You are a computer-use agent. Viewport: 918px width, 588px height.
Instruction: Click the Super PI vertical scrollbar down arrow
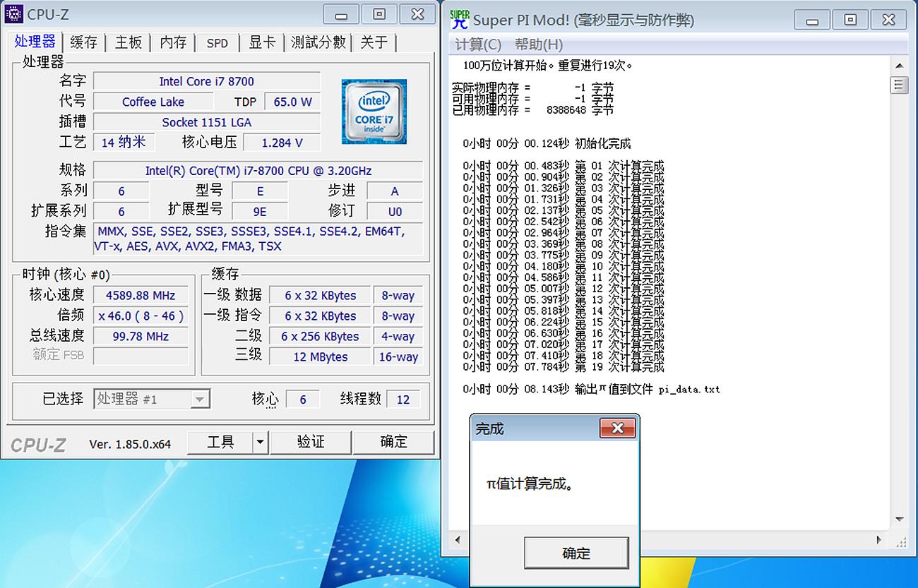click(899, 520)
